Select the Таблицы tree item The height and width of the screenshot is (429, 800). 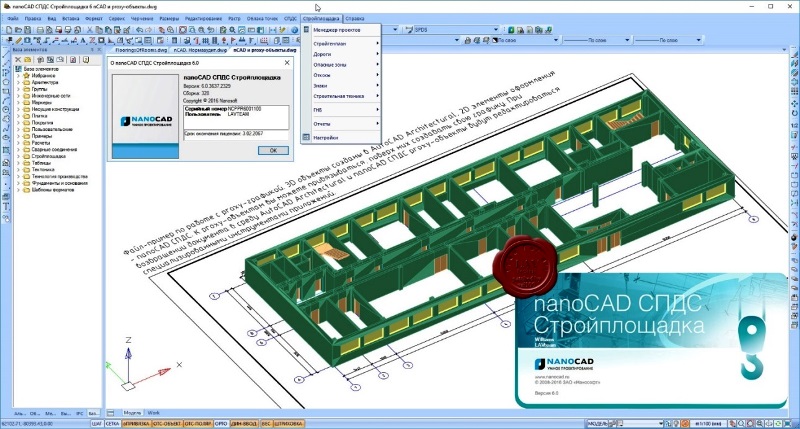click(x=41, y=163)
